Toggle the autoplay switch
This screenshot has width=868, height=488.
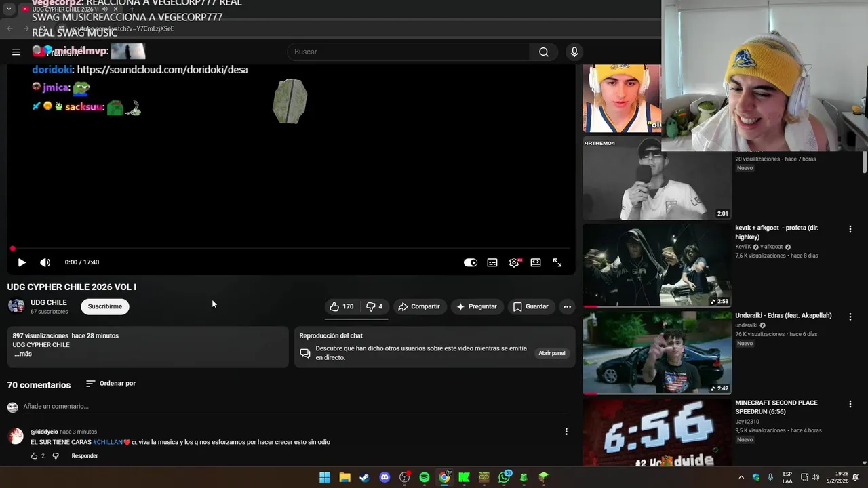[470, 262]
